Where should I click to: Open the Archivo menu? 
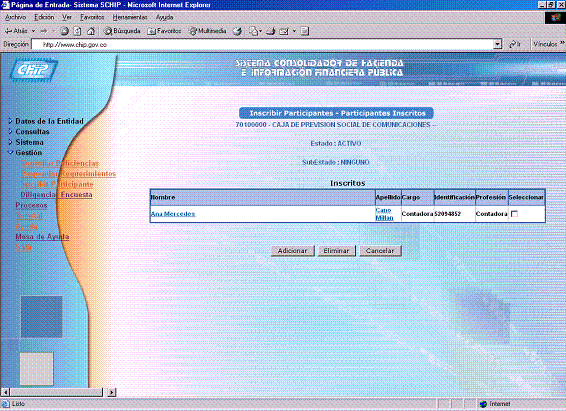point(16,17)
